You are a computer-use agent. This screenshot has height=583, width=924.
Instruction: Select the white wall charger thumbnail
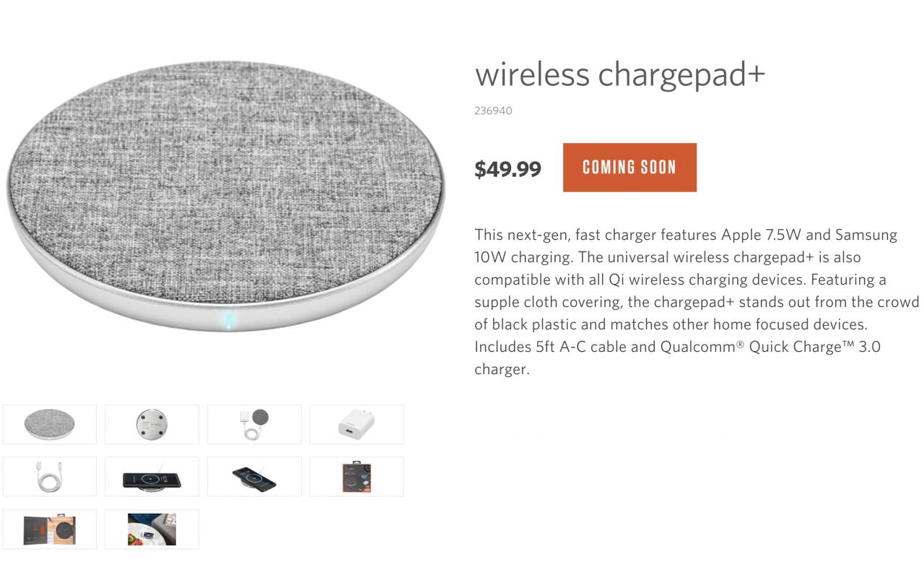pyautogui.click(x=357, y=424)
